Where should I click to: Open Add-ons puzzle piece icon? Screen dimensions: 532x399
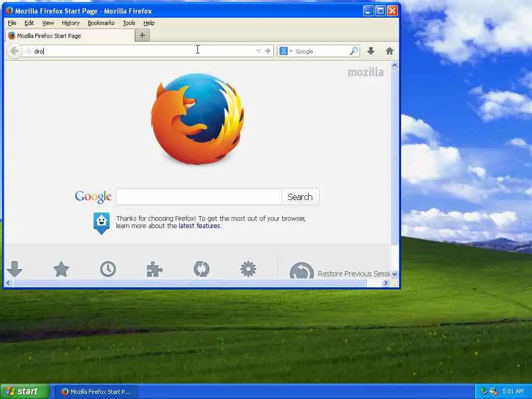(x=154, y=269)
